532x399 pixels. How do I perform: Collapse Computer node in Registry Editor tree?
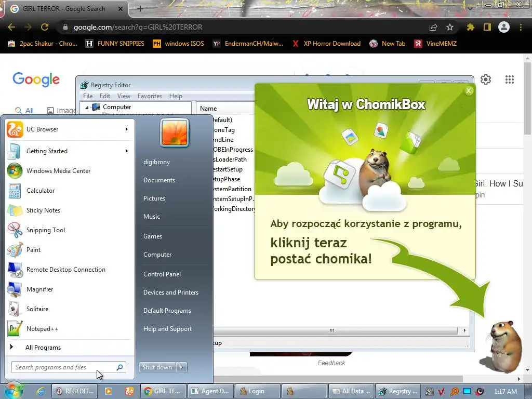tap(87, 107)
